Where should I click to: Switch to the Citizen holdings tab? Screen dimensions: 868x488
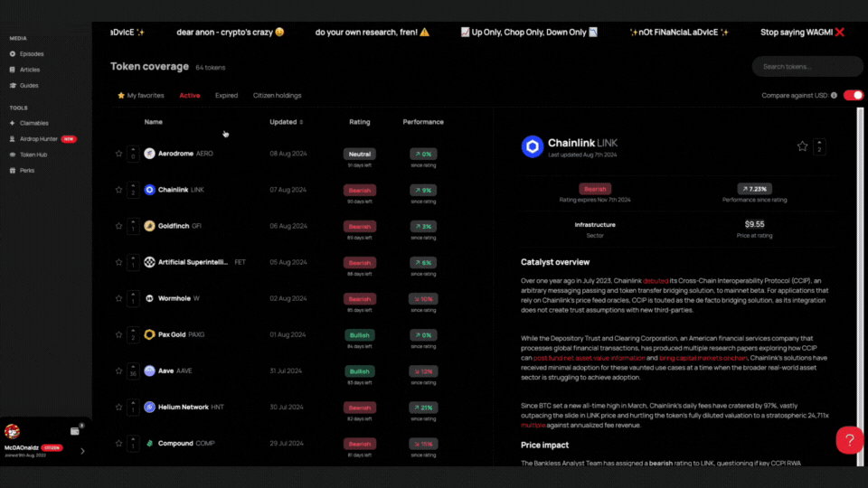277,95
